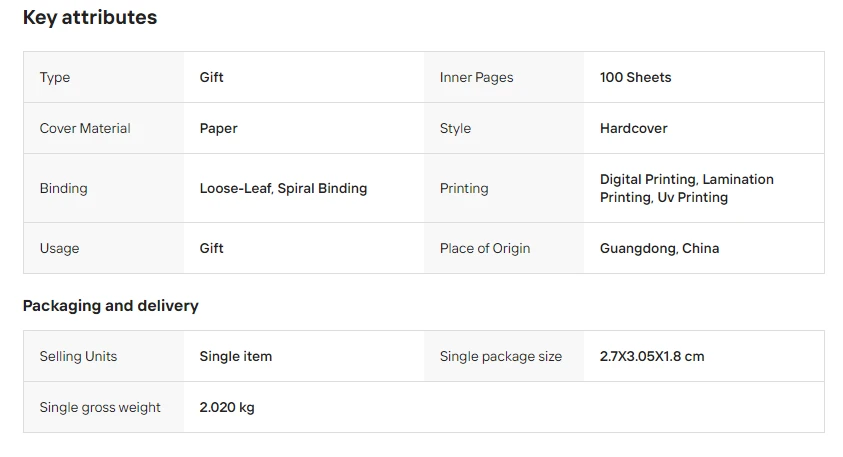Click Loose-Leaf, Spiral Binding value
843x457 pixels.
283,188
